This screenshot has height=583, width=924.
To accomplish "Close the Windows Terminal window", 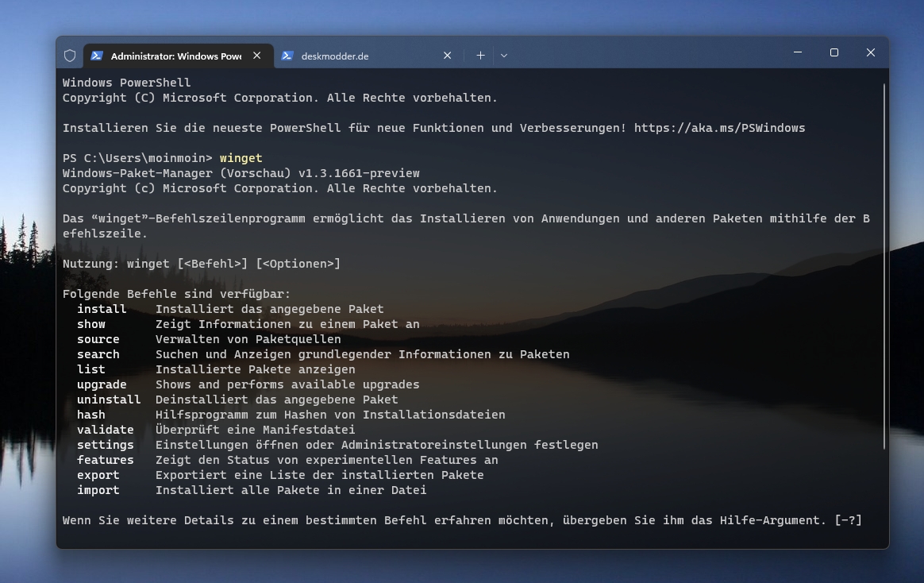I will click(871, 52).
